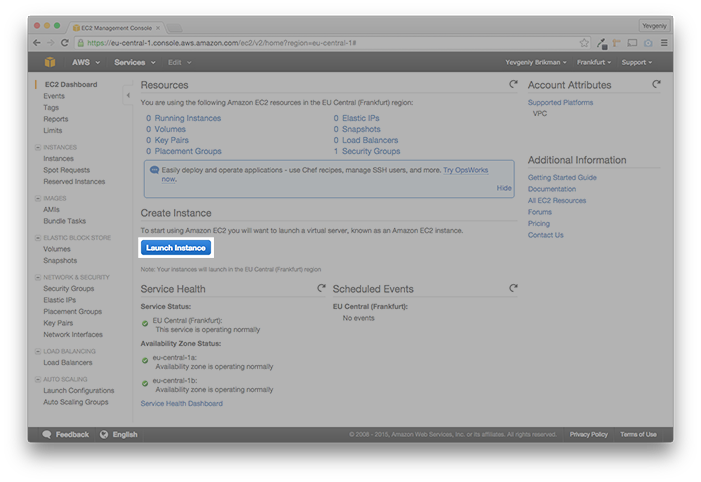Collapse the INSTANCES sidebar section
Image resolution: width=701 pixels, height=482 pixels.
pyautogui.click(x=39, y=147)
